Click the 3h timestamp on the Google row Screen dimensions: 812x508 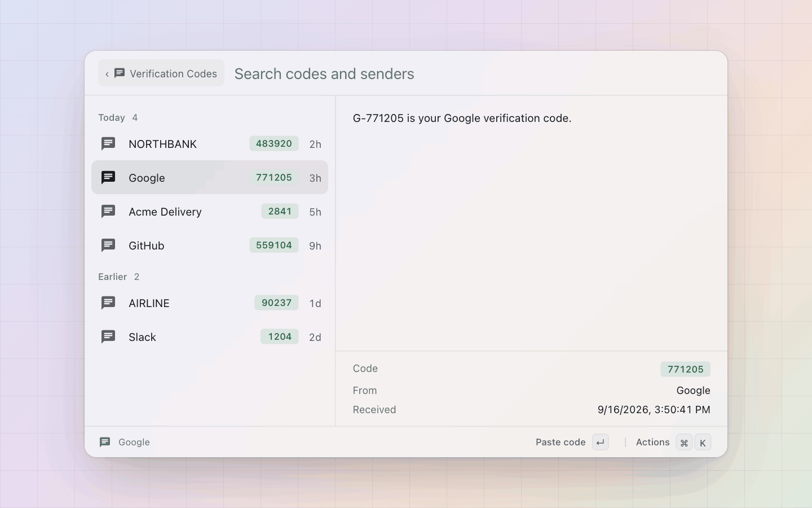(315, 178)
